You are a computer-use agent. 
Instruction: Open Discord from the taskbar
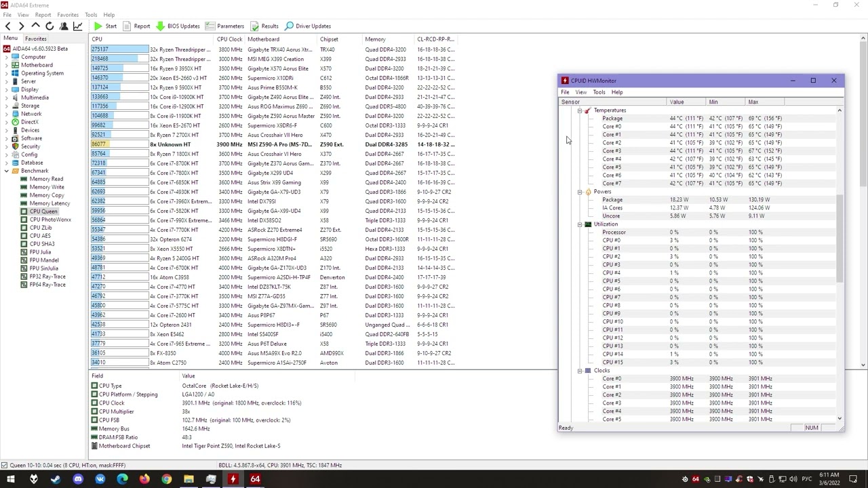tap(78, 479)
